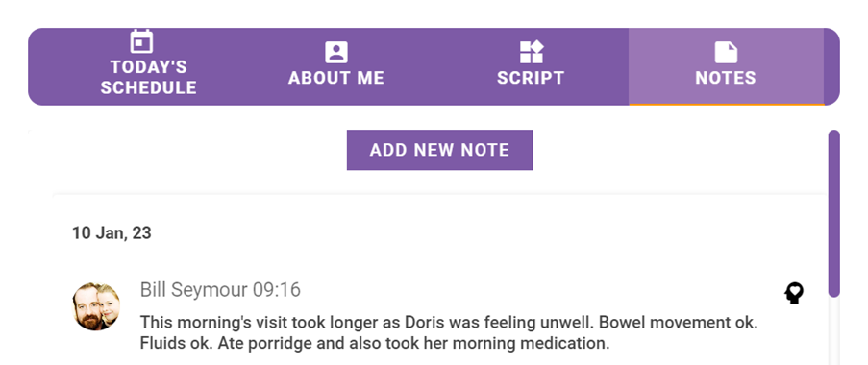The height and width of the screenshot is (365, 868).
Task: Click the 10 Jan, 23 date heading
Action: coord(112,232)
